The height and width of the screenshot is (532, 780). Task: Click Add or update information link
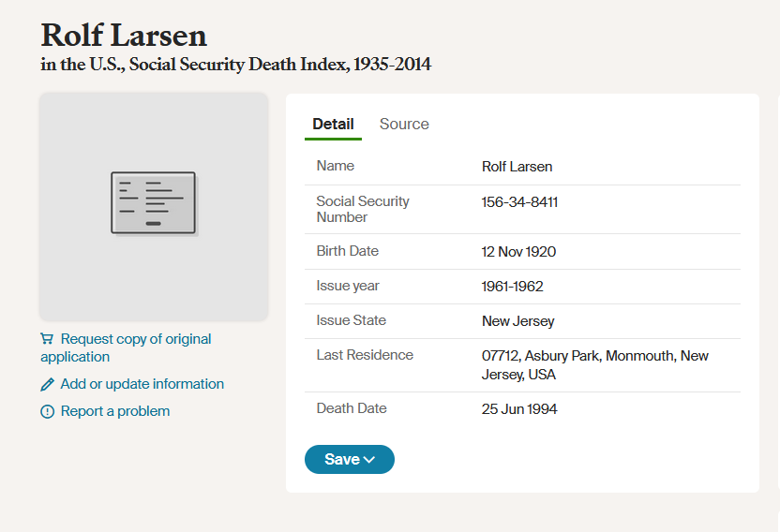[x=142, y=384]
